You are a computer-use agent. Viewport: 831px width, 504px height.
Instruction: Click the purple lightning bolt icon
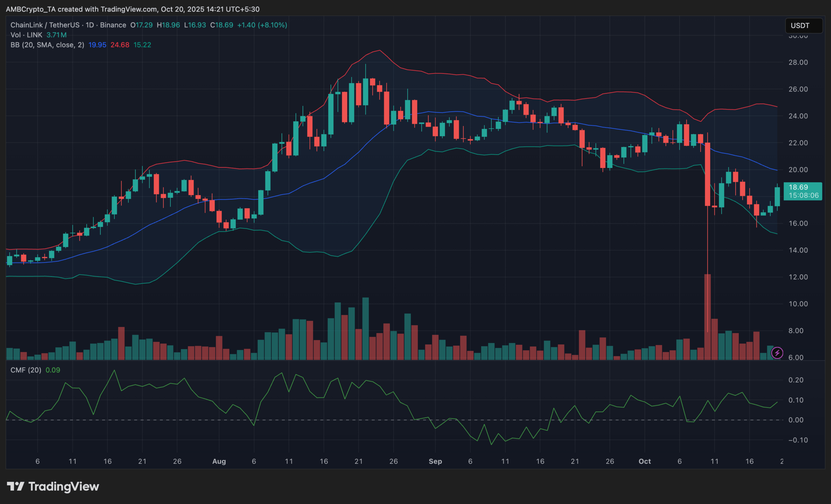click(x=777, y=353)
